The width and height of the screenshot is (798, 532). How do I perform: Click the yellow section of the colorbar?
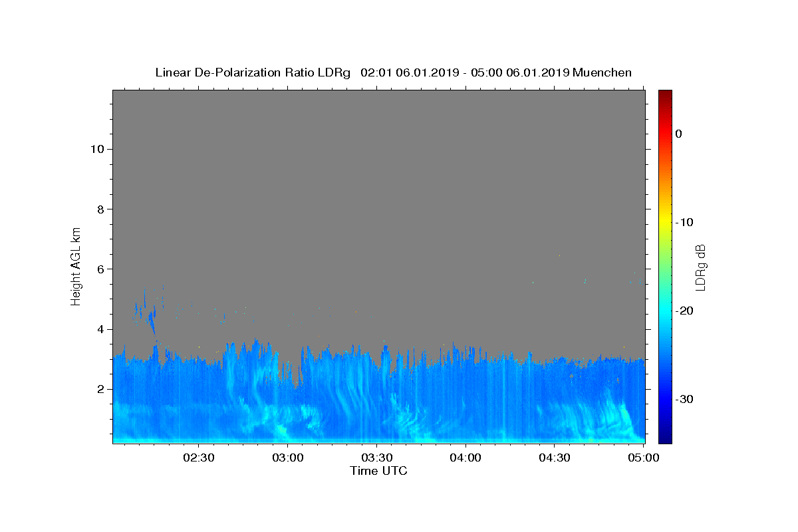click(665, 222)
